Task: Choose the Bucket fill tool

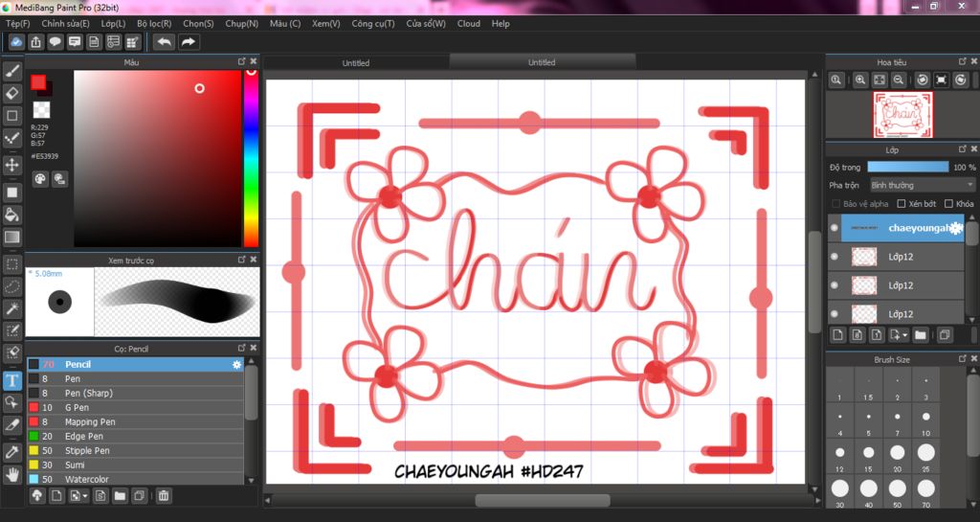Action: click(x=12, y=216)
